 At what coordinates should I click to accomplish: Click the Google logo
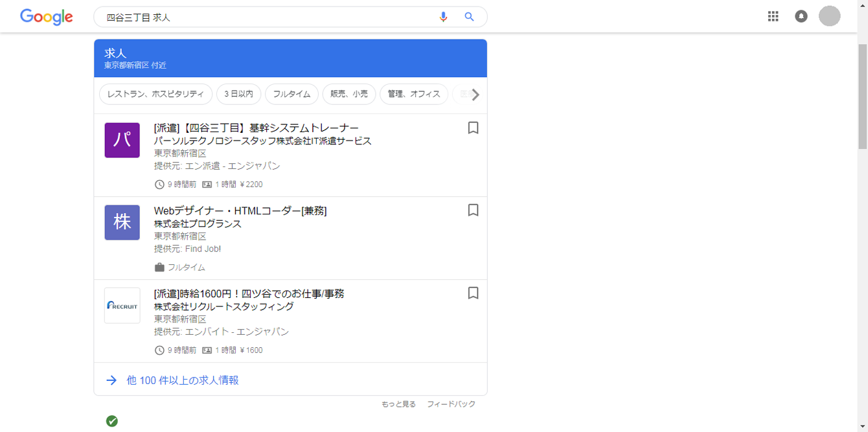[x=46, y=17]
